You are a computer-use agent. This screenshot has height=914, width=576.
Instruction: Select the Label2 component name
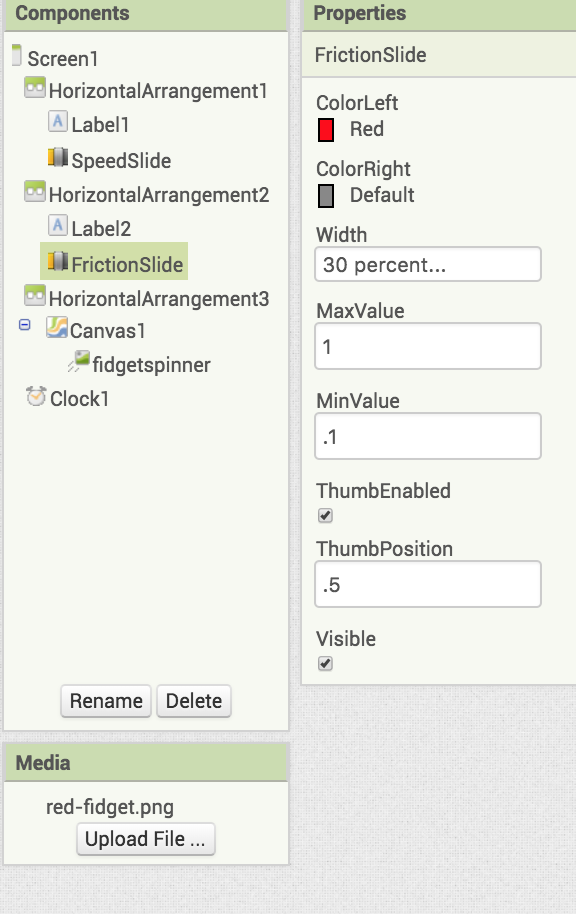point(101,228)
